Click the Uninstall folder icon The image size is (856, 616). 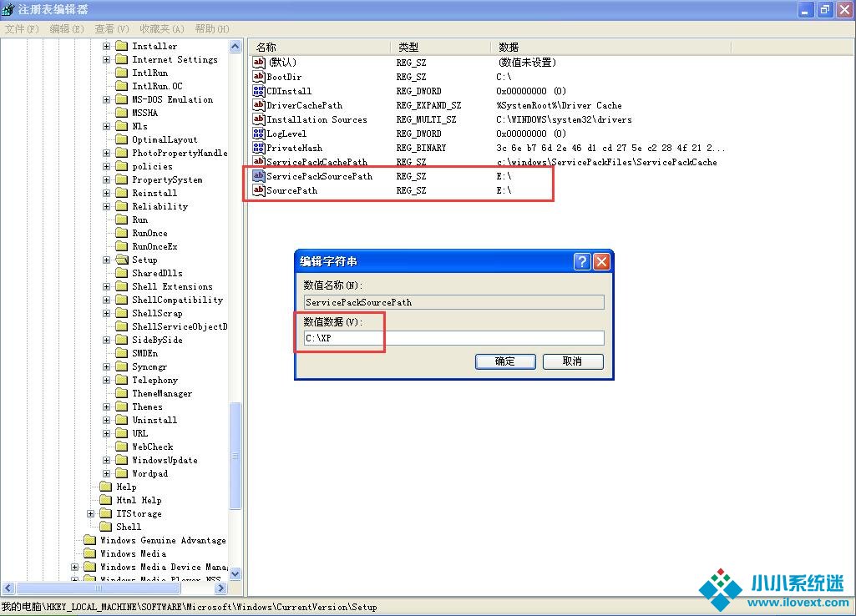[x=122, y=420]
